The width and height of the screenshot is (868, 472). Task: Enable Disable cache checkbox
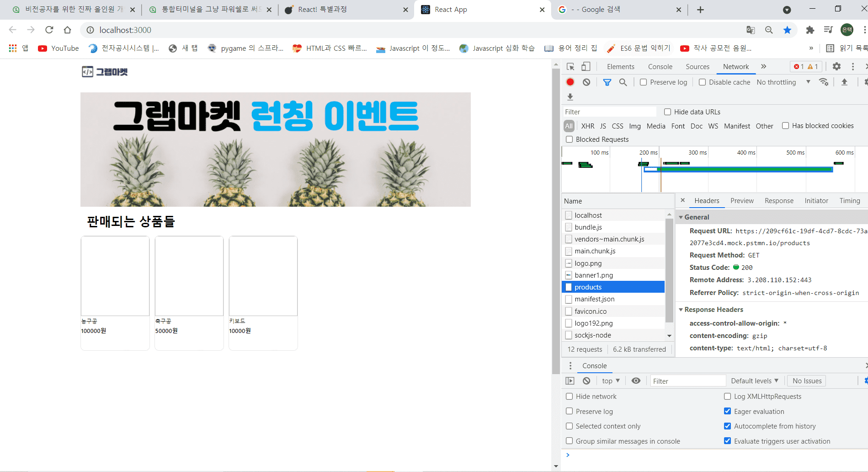pyautogui.click(x=702, y=82)
